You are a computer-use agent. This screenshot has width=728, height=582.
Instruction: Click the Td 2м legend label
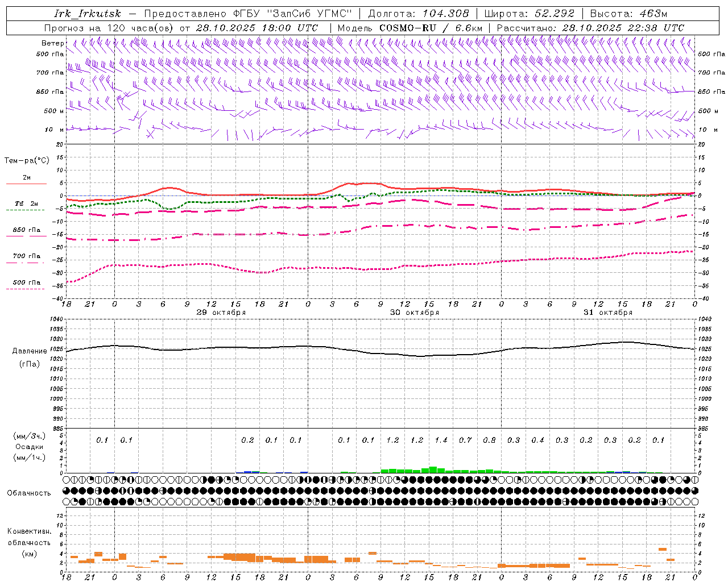(27, 203)
